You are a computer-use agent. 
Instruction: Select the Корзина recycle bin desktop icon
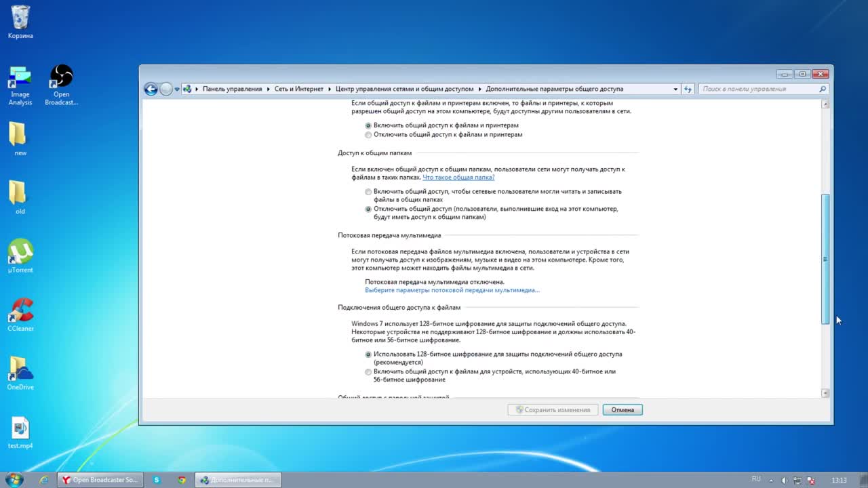(20, 21)
